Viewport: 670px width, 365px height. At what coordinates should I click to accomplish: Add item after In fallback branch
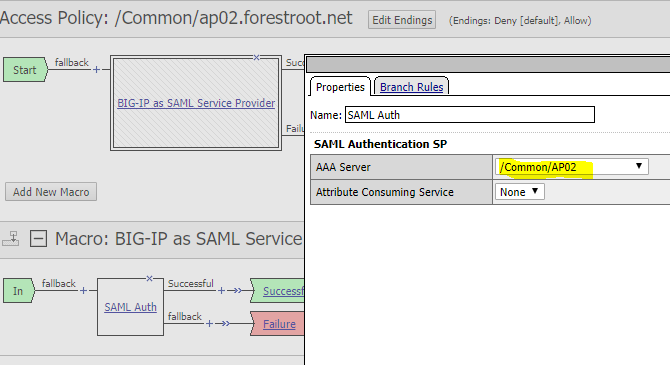click(x=83, y=291)
